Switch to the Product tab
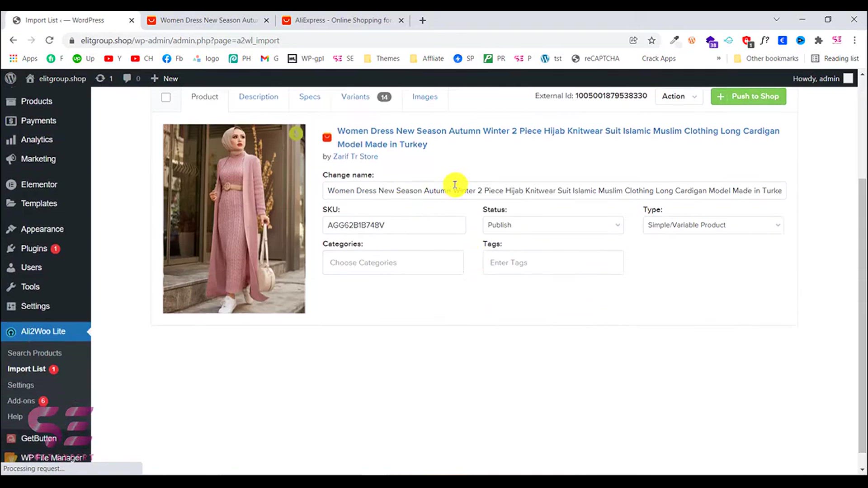Viewport: 868px width, 488px height. (204, 97)
